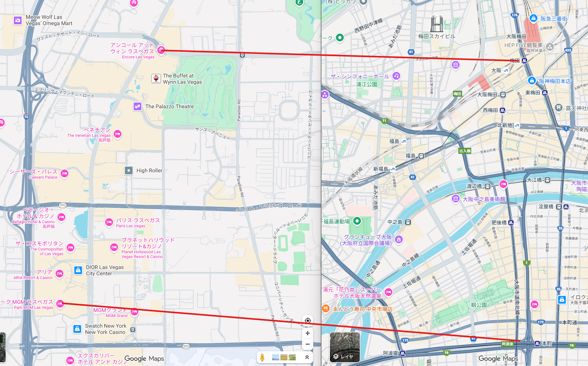Select the Caesars Palace casino pin
The image size is (588, 366).
(x=64, y=174)
